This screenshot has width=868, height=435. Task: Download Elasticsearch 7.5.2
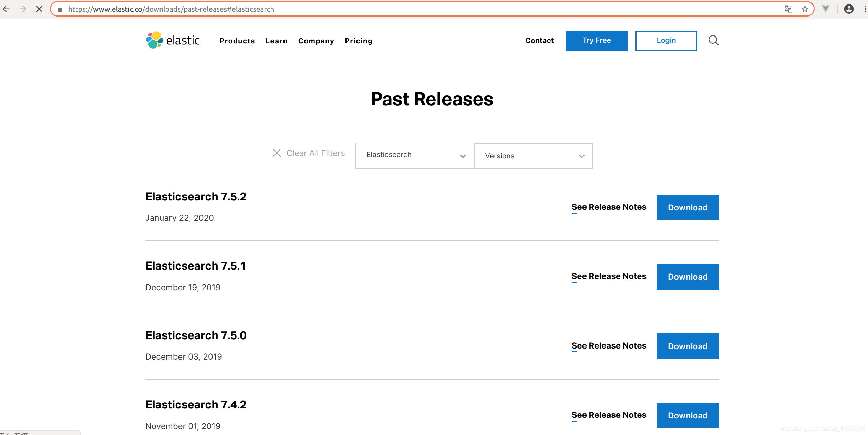pyautogui.click(x=688, y=207)
